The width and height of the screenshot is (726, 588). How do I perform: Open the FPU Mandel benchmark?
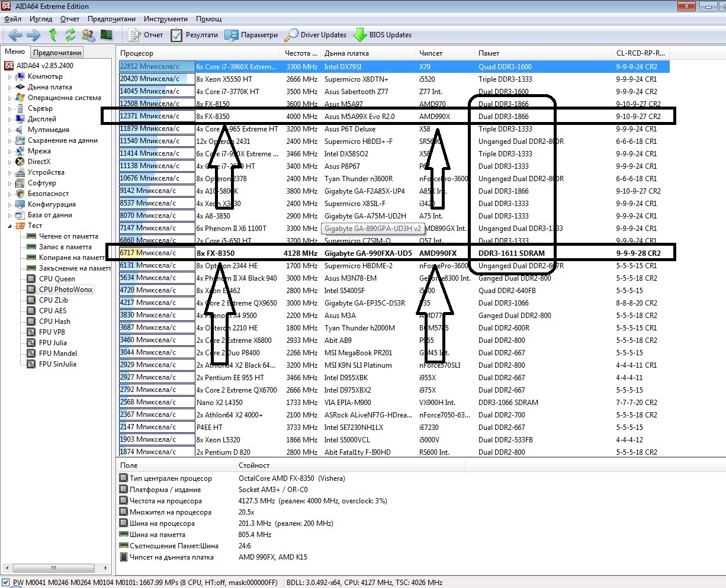[58, 354]
